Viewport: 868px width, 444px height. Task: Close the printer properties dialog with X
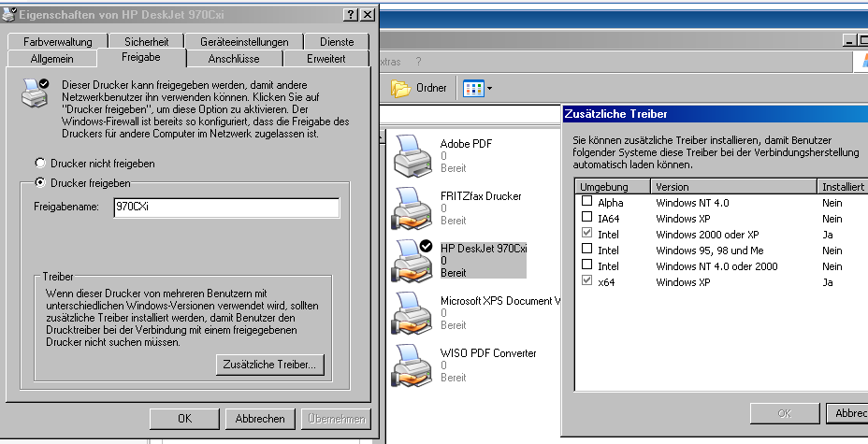(367, 15)
